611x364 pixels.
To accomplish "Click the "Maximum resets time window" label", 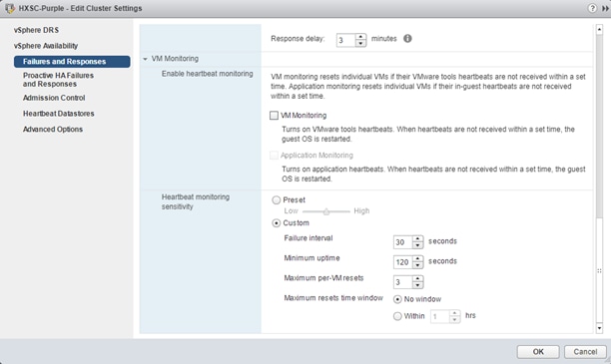I will [333, 298].
